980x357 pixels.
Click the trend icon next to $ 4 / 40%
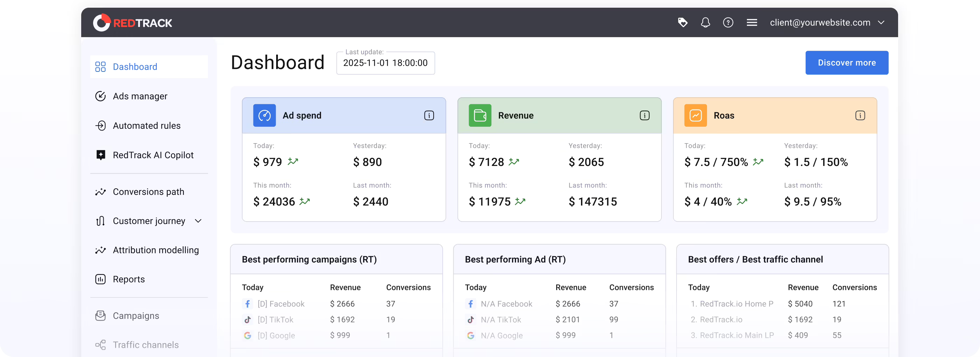[742, 201]
